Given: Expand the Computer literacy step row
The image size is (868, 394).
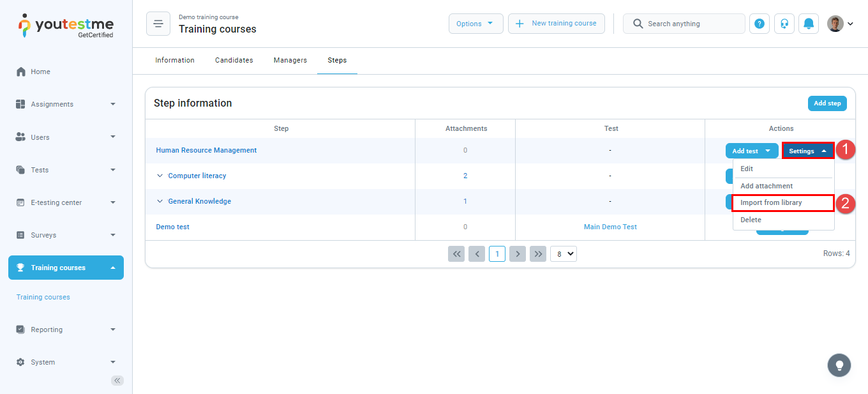Looking at the screenshot, I should [x=160, y=176].
